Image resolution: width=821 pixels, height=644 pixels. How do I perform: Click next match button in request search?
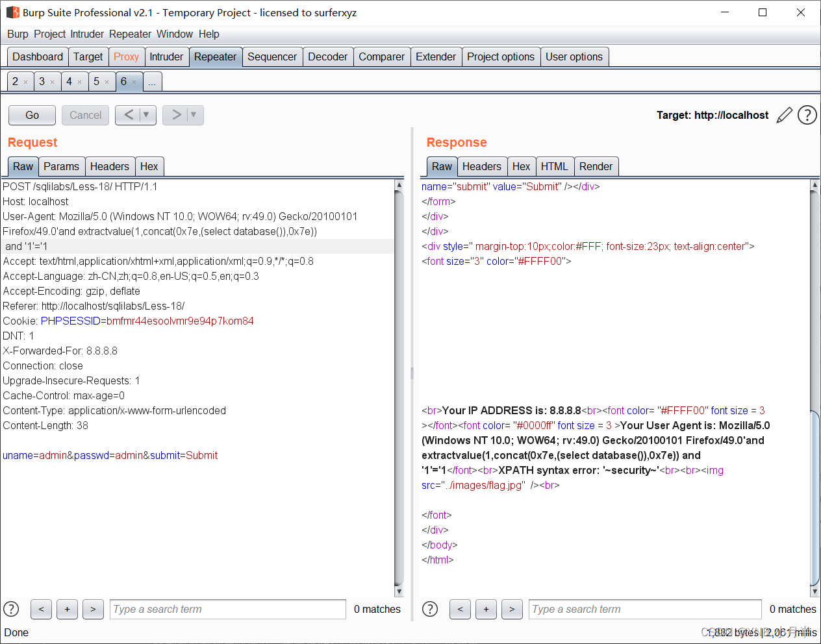pos(93,609)
